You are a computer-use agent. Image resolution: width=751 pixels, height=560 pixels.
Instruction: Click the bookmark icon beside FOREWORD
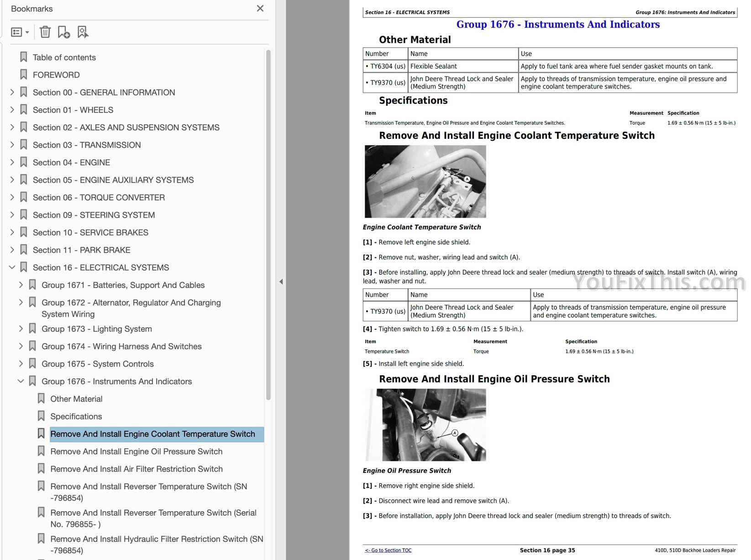(x=24, y=75)
